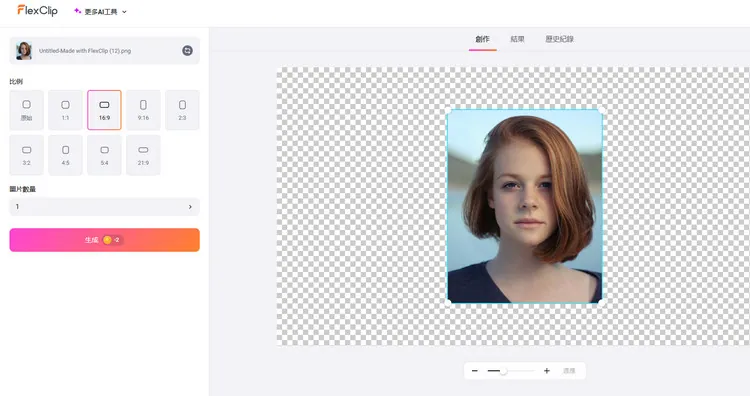Screen dimensions: 750x396
Task: Select the 2:3 aspect ratio
Action: [182, 110]
